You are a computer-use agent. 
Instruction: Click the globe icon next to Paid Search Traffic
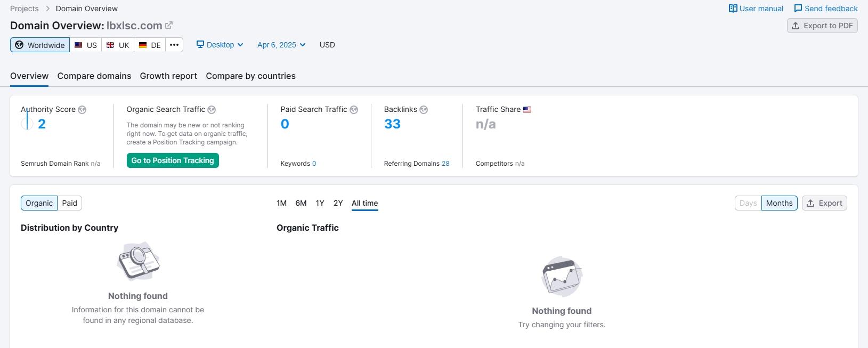point(354,110)
